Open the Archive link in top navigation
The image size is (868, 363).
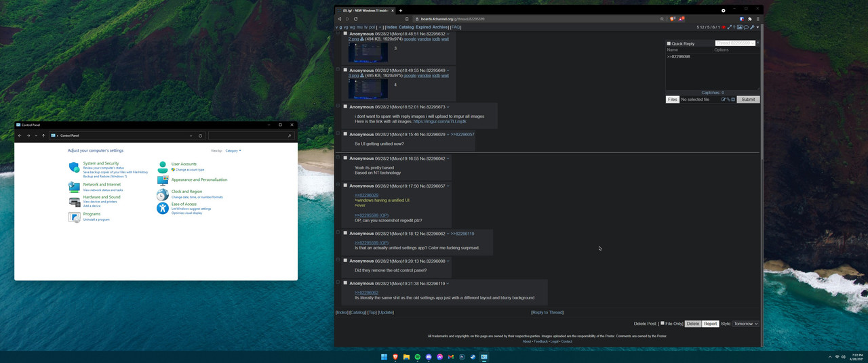pos(440,27)
